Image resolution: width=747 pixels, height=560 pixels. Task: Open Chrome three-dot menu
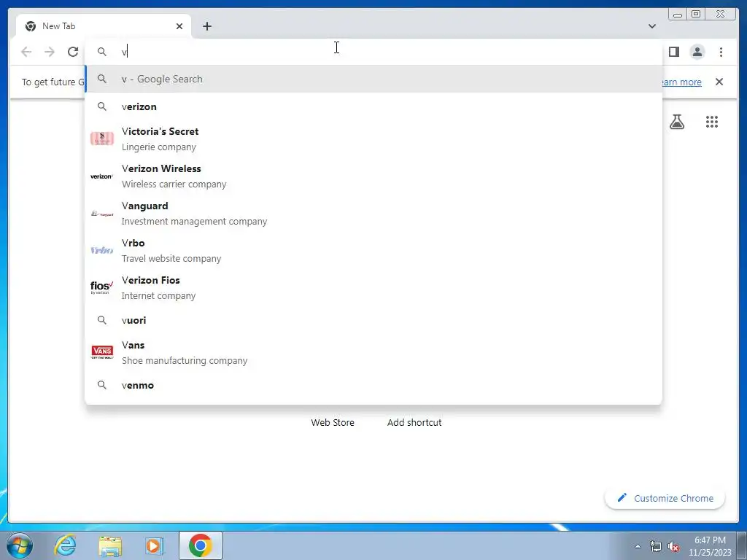point(721,52)
